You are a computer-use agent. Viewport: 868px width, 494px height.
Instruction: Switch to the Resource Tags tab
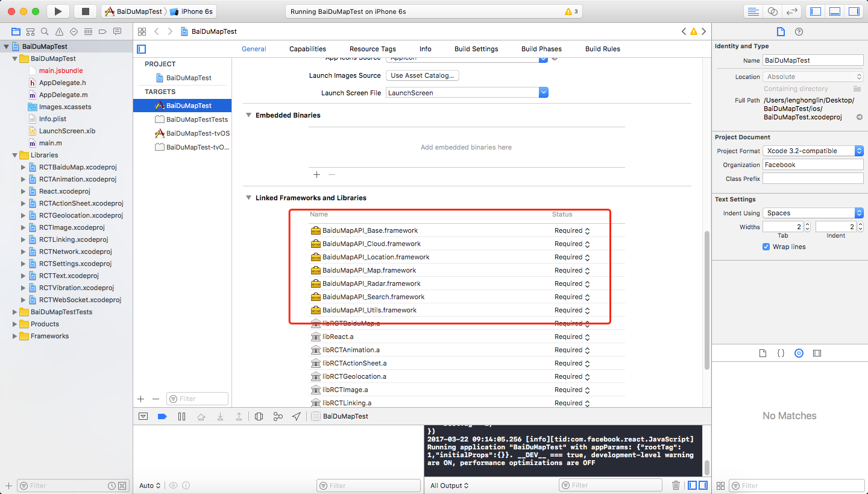coord(373,49)
